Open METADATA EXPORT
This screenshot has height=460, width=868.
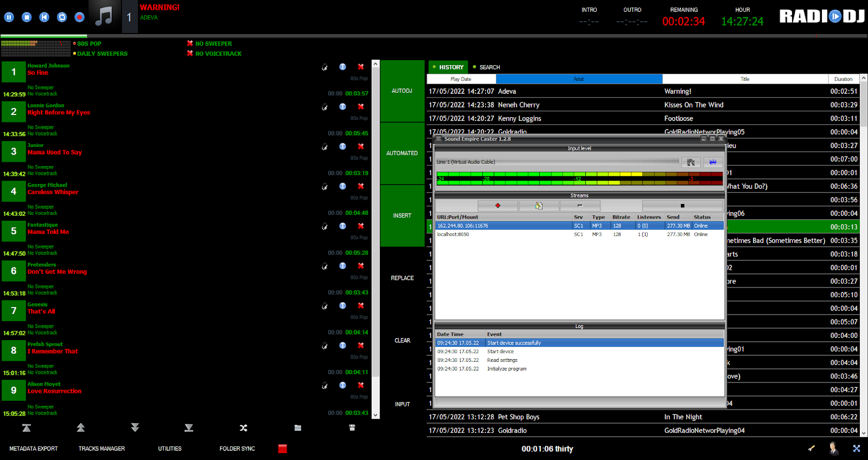[x=34, y=449]
